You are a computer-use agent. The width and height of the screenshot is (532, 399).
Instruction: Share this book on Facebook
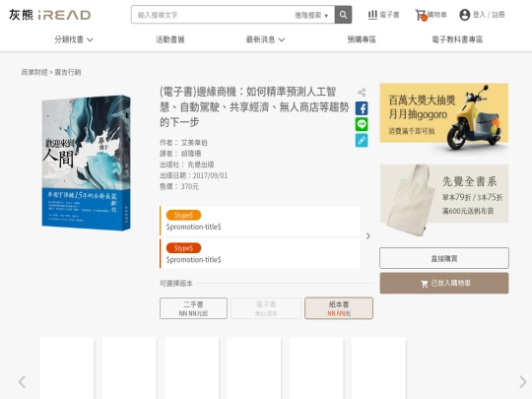click(x=362, y=108)
